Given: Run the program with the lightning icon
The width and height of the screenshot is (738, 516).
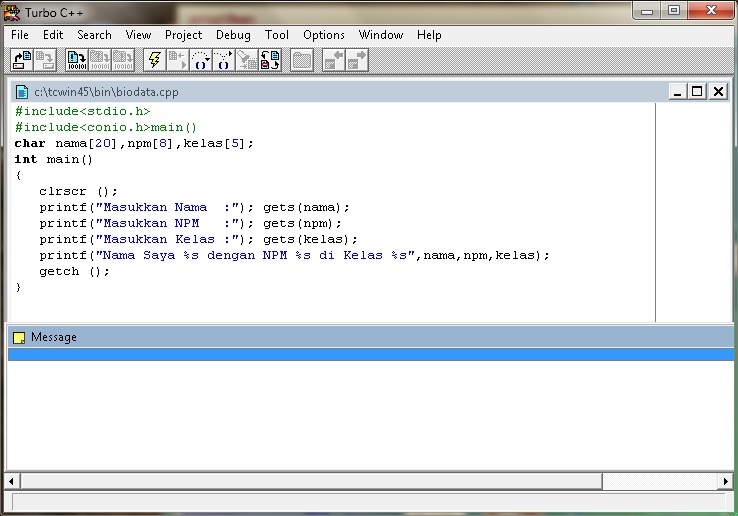Looking at the screenshot, I should tap(154, 60).
